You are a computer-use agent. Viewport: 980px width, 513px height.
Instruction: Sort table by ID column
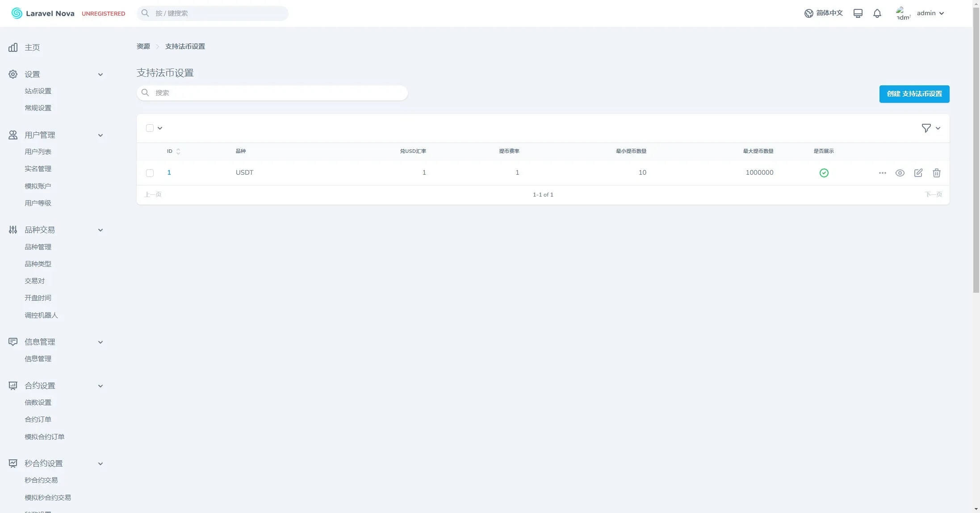click(173, 151)
